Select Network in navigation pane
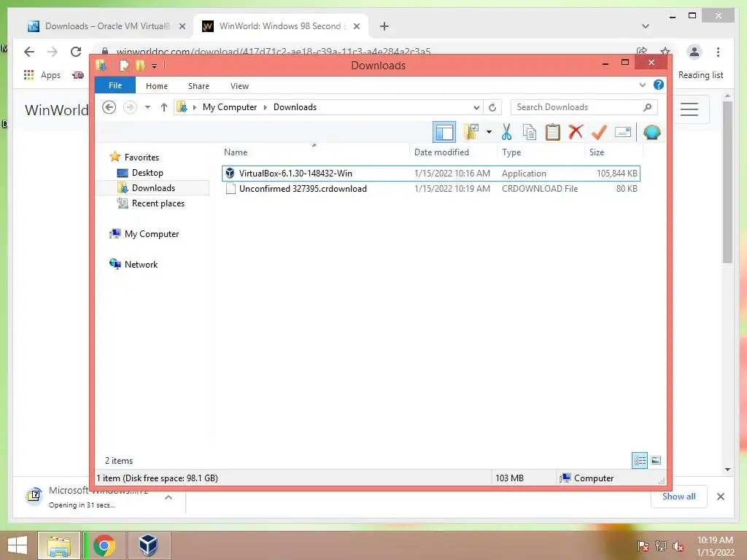 point(133,264)
